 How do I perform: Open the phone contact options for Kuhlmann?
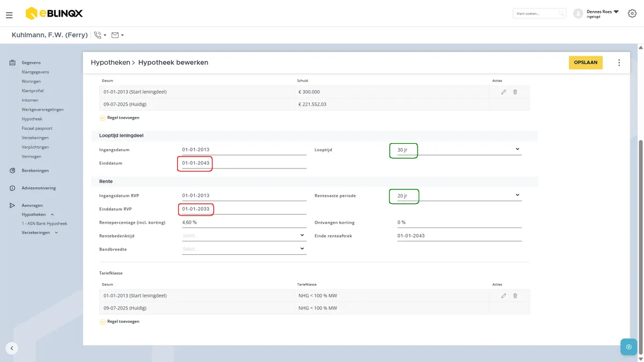point(100,35)
